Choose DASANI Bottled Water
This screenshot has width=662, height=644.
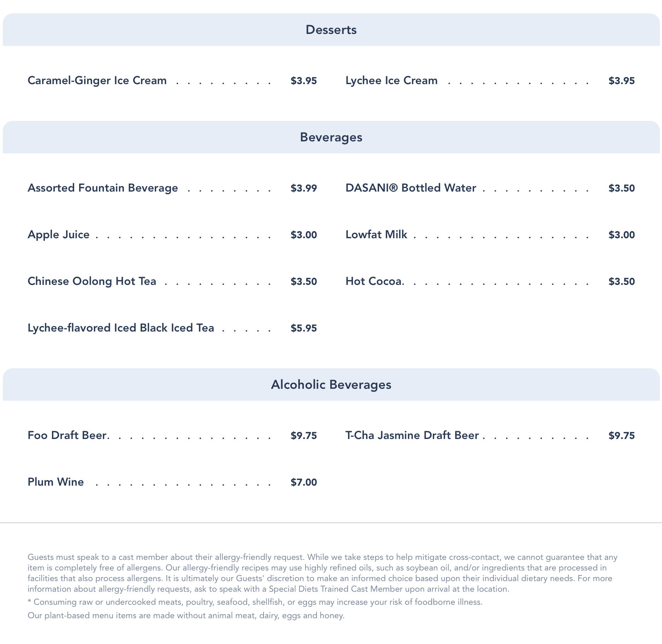(410, 188)
